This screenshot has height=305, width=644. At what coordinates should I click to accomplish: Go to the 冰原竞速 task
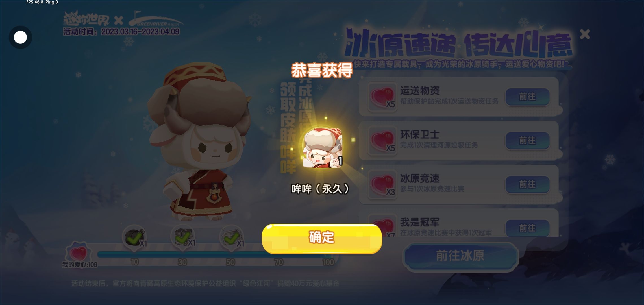[x=527, y=184]
